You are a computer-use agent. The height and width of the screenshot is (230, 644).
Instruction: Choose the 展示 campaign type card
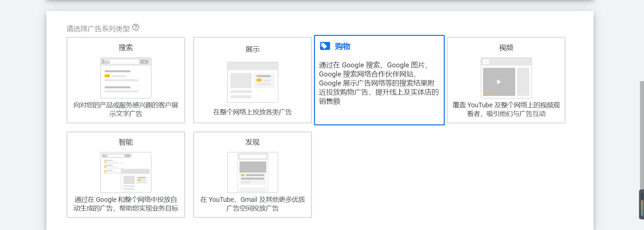(x=253, y=80)
